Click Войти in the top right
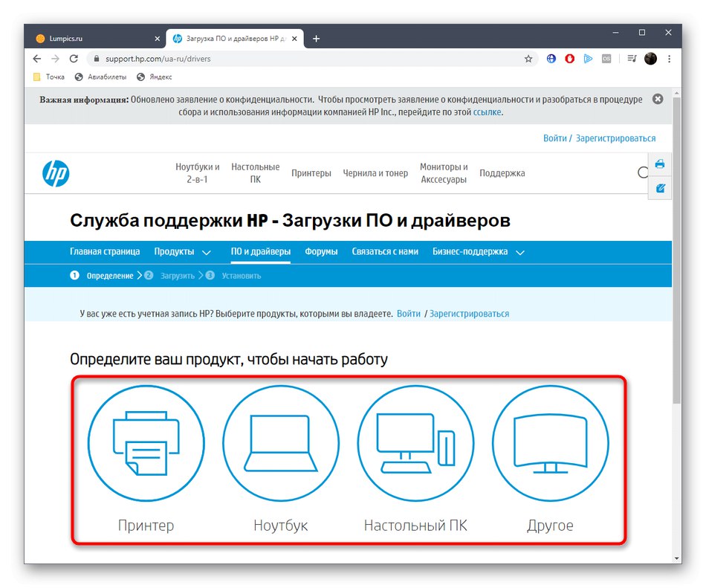Screen dimensions: 706x588 click(554, 138)
